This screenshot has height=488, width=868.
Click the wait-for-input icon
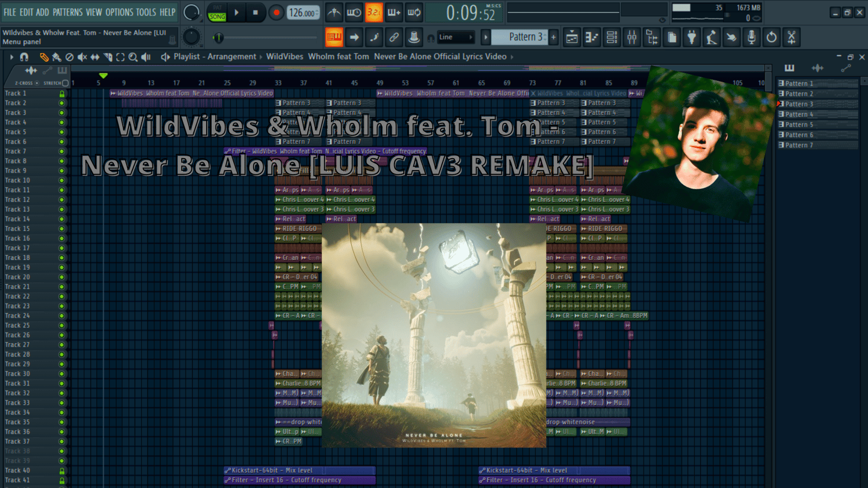coord(354,12)
